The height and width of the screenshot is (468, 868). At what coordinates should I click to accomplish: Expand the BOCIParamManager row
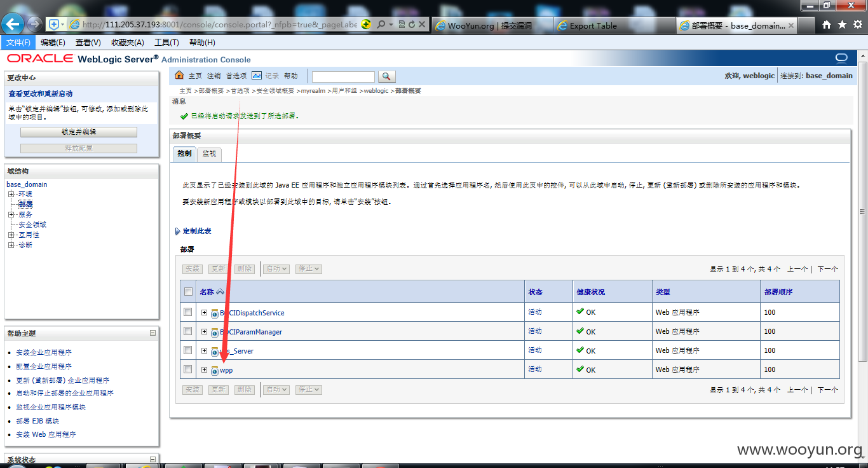(x=204, y=331)
